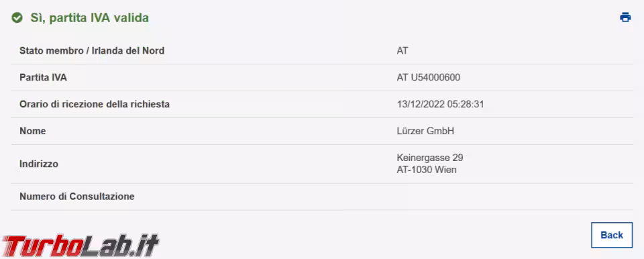The height and width of the screenshot is (259, 644).
Task: Click the 'Numero di Consultazione' label
Action: pyautogui.click(x=76, y=197)
